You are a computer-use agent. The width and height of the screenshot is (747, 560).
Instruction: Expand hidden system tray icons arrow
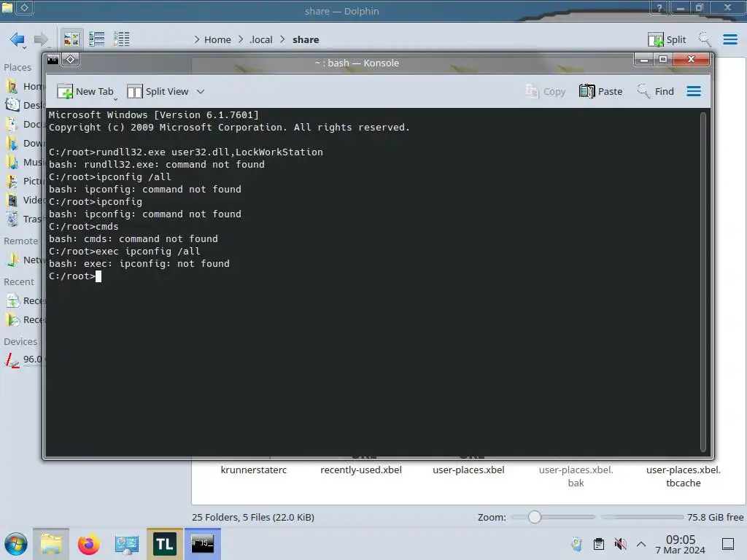[641, 544]
